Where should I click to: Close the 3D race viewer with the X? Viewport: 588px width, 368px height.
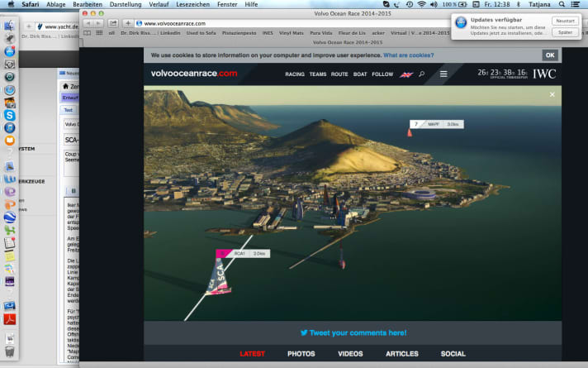point(552,94)
